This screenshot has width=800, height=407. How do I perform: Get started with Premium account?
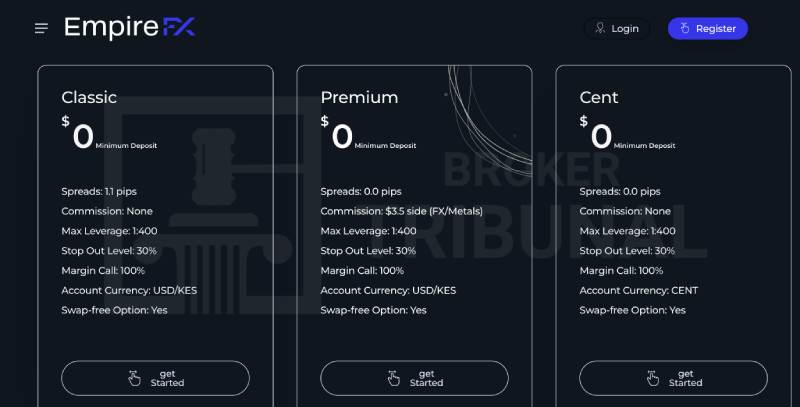pos(414,378)
